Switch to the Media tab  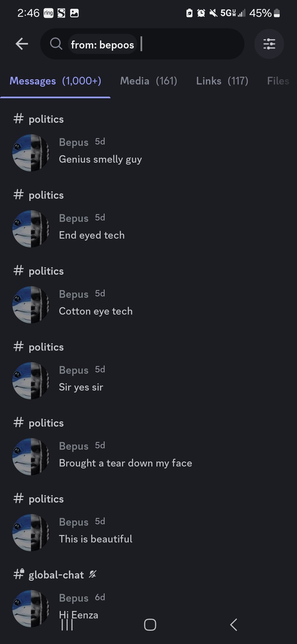[x=148, y=81]
